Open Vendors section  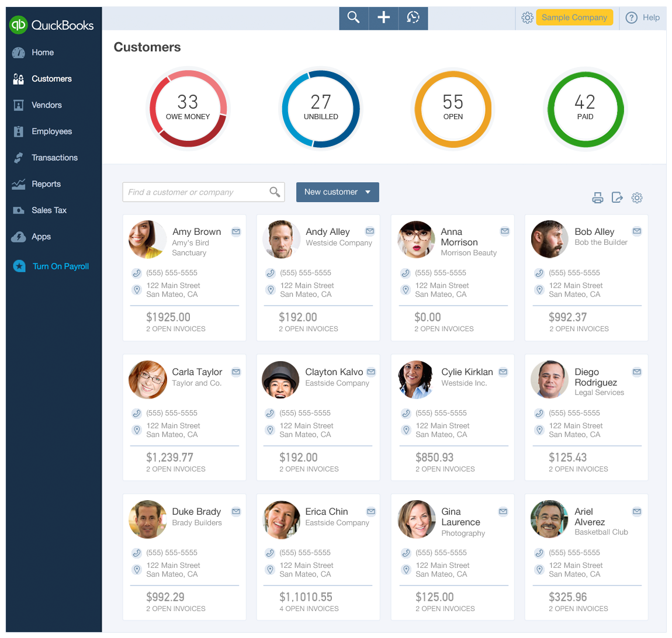pos(46,105)
